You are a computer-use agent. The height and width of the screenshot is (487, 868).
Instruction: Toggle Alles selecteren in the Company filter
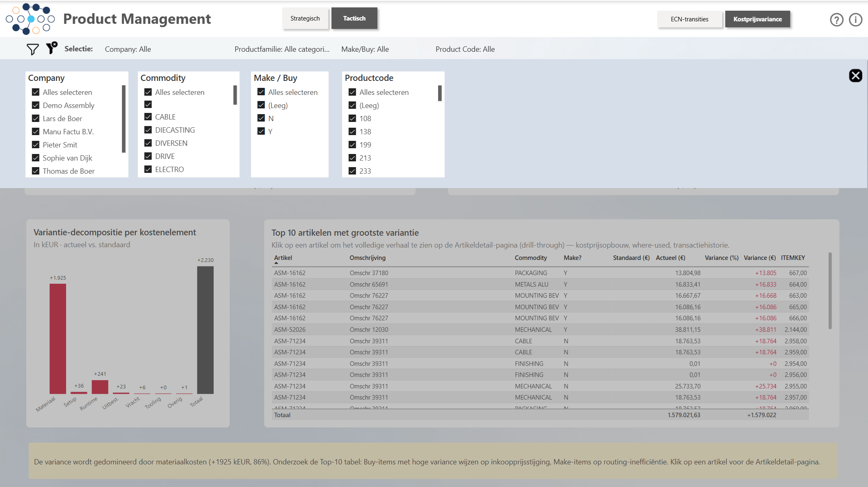tap(36, 92)
